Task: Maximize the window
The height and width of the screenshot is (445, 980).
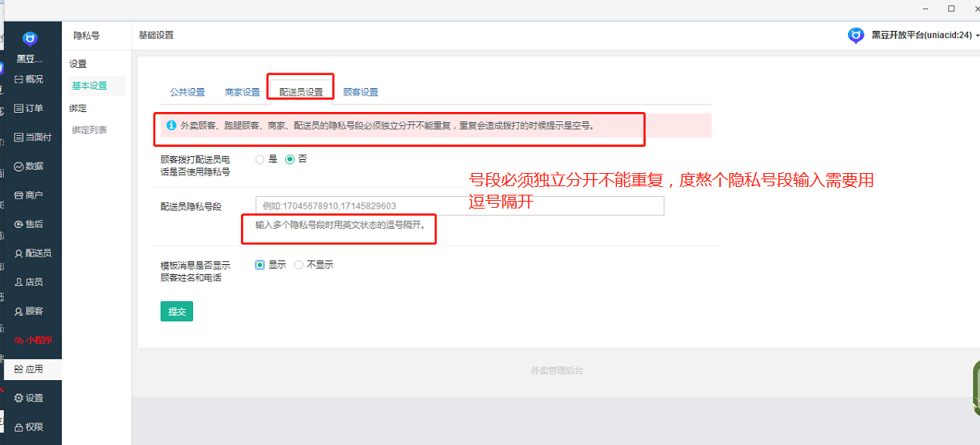Action: pyautogui.click(x=951, y=8)
